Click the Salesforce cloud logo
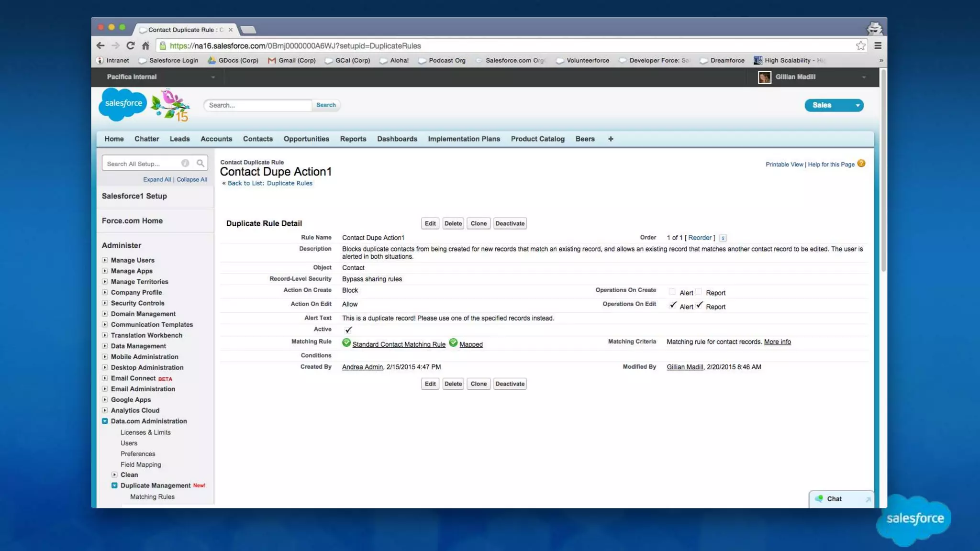 (x=123, y=104)
